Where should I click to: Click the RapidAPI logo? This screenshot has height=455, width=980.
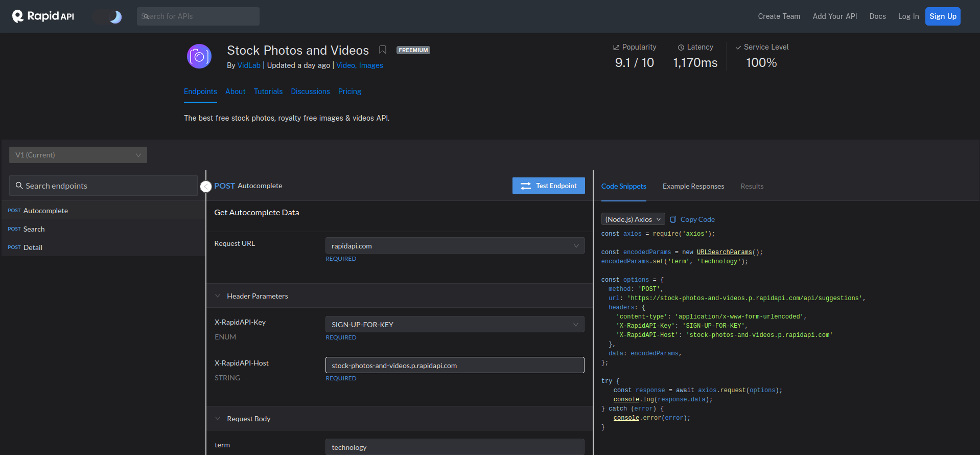(43, 16)
